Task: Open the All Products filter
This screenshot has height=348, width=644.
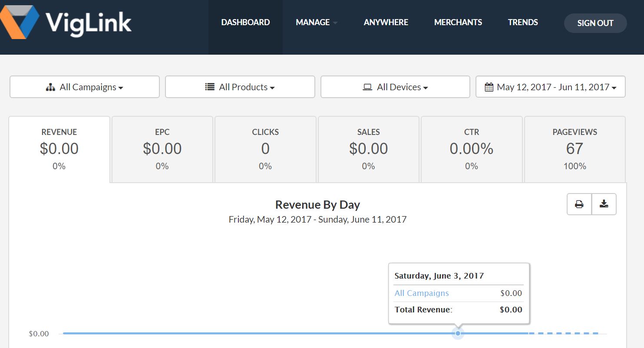Action: coord(240,87)
